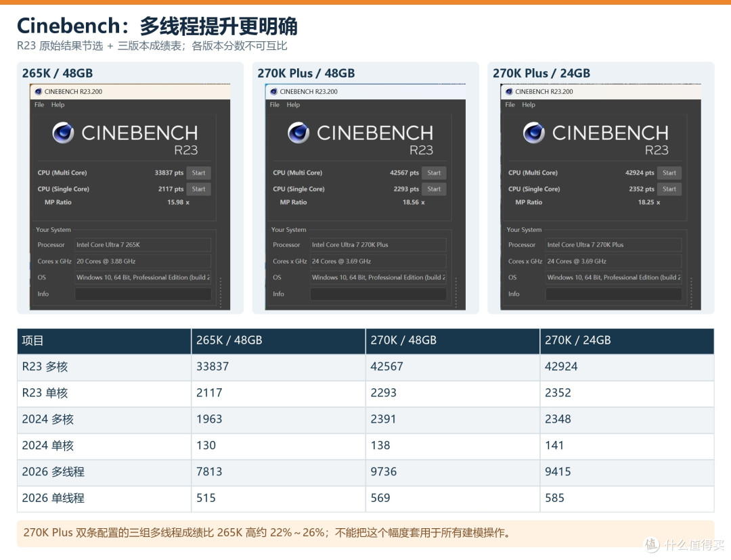
Task: Click MP Ratio value 18.56 x
Action: click(414, 202)
